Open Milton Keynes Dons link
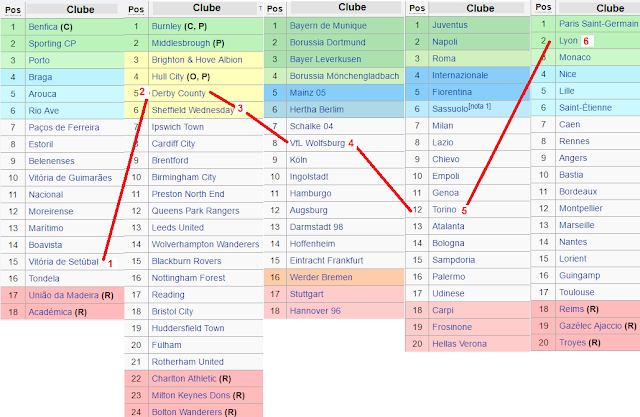 [x=191, y=395]
